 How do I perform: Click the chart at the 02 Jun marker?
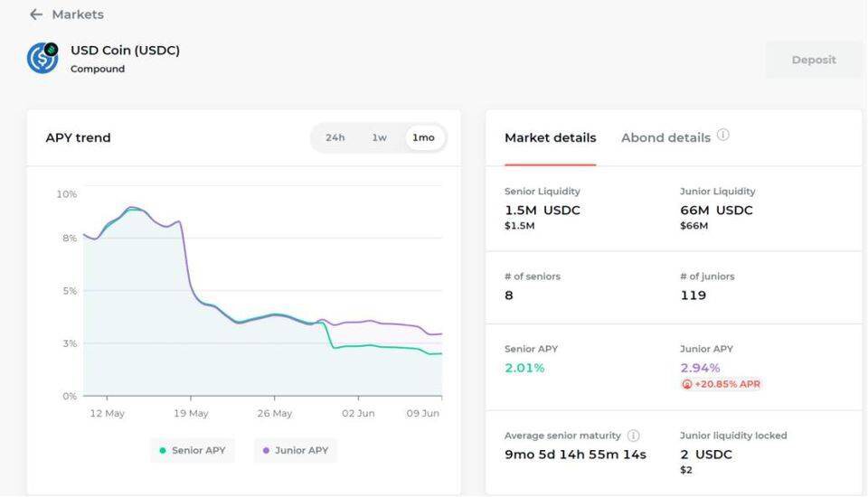358,396
